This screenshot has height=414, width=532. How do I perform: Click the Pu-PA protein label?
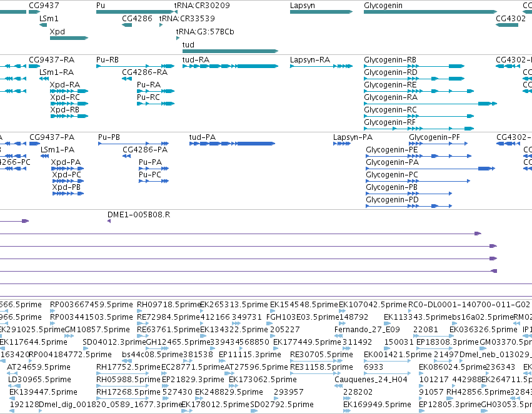coord(150,162)
